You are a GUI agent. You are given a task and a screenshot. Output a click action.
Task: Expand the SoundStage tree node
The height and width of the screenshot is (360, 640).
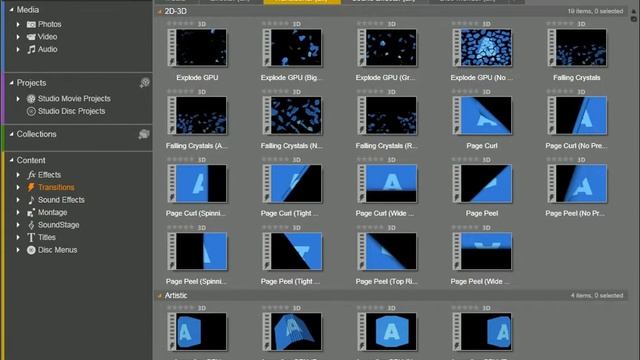click(x=18, y=225)
